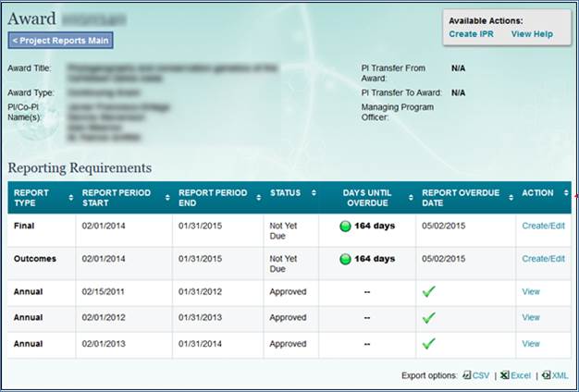Export the table as CSV
Image resolution: width=579 pixels, height=392 pixels.
coord(480,375)
